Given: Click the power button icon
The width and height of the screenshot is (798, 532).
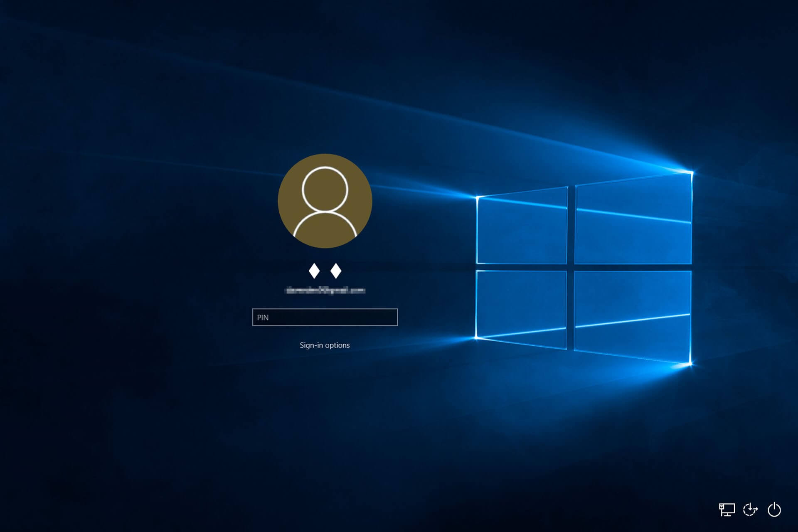Looking at the screenshot, I should (x=774, y=509).
